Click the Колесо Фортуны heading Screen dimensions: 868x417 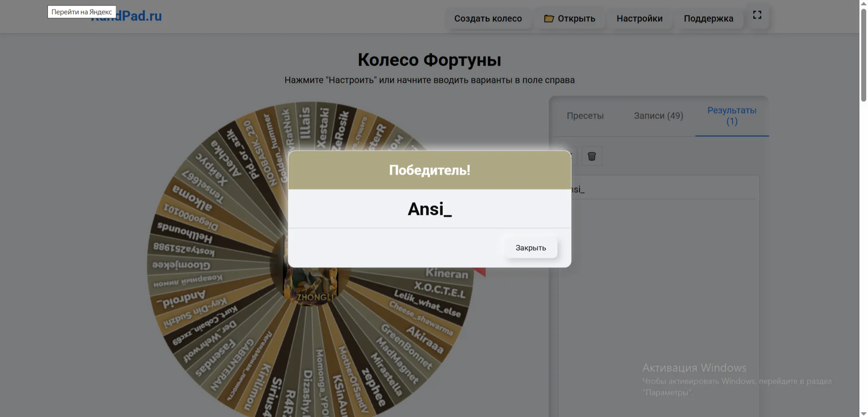click(x=429, y=60)
